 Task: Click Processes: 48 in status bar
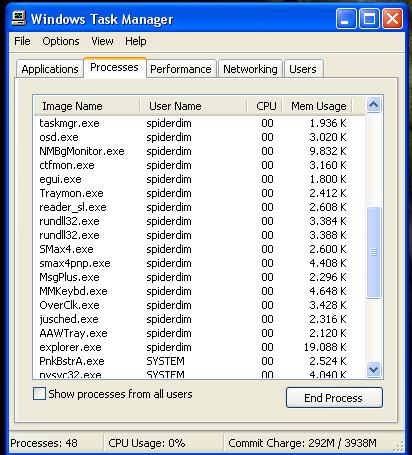point(44,443)
